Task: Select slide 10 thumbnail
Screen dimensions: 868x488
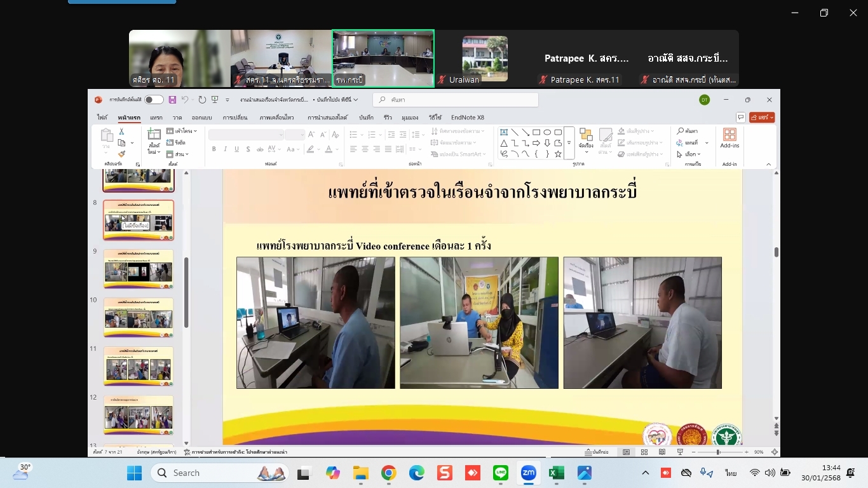Action: 139,317
